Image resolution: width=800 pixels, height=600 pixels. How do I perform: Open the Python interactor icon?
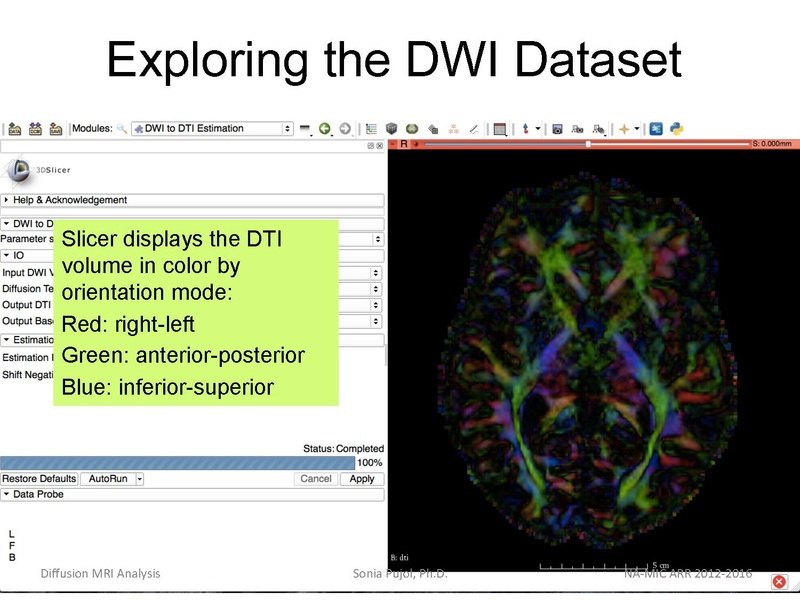pyautogui.click(x=676, y=129)
